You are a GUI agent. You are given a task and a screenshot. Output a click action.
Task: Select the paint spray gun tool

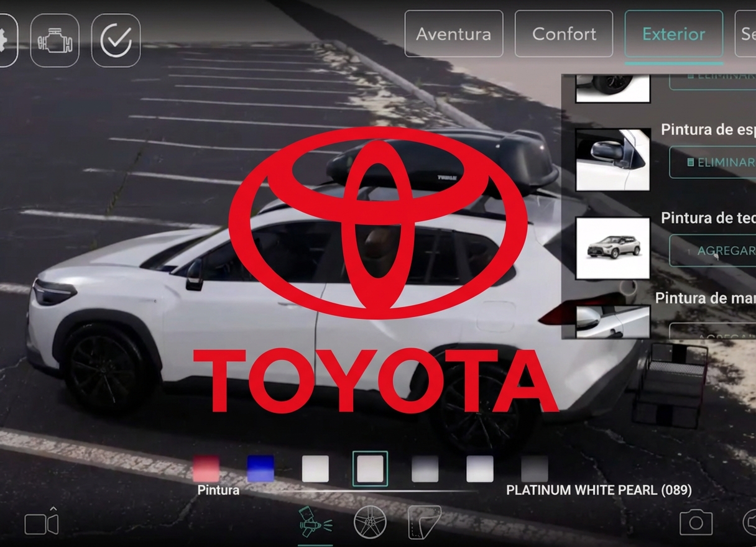(315, 522)
